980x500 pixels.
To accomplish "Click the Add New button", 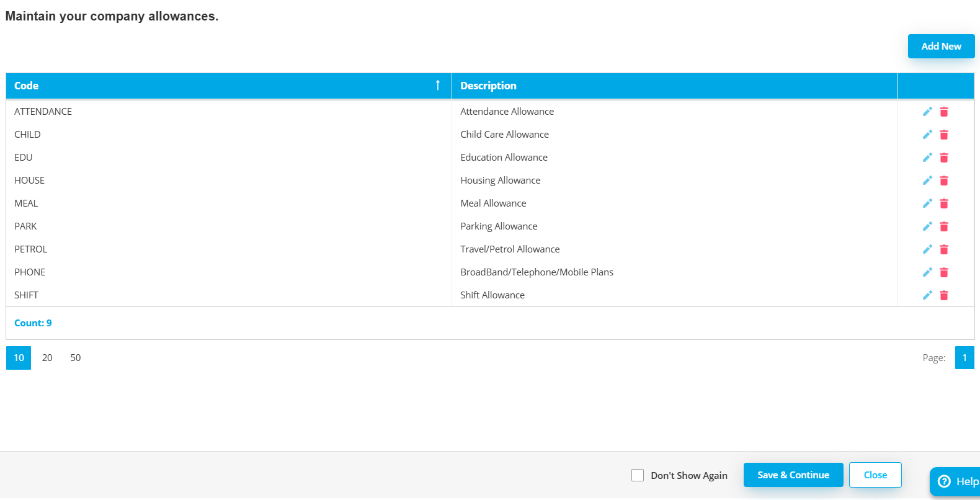I will click(x=941, y=47).
